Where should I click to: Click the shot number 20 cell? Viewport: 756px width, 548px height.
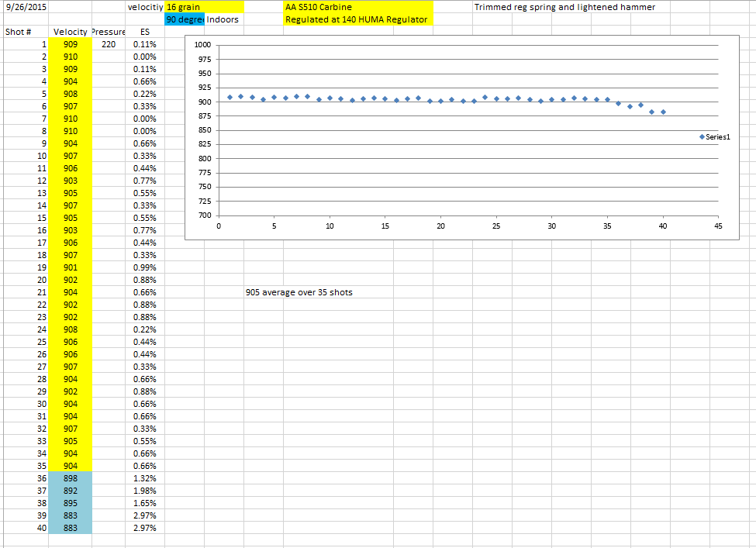point(26,280)
